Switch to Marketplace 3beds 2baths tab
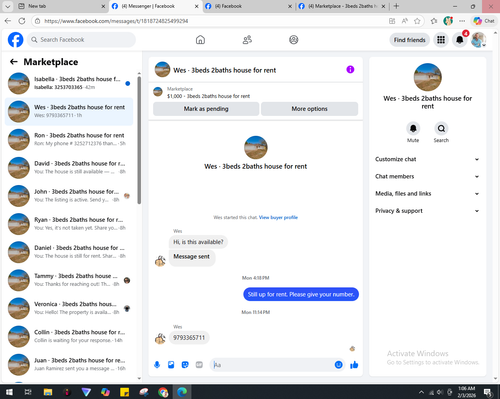This screenshot has height=399, width=500. click(x=342, y=6)
